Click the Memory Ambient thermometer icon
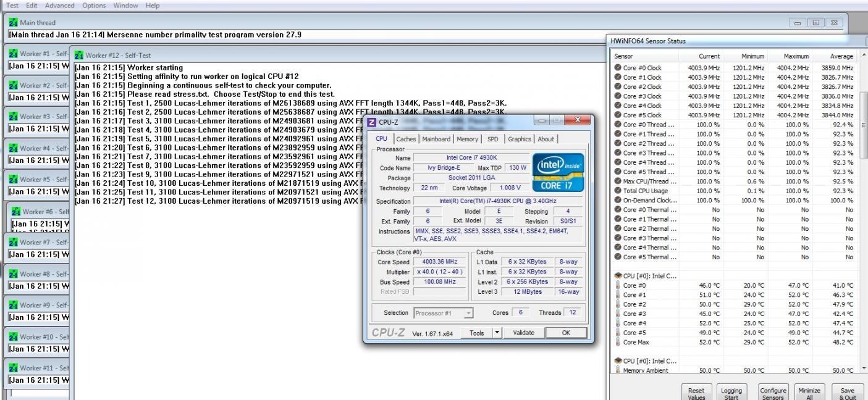Image resolution: width=868 pixels, height=400 pixels. 618,370
